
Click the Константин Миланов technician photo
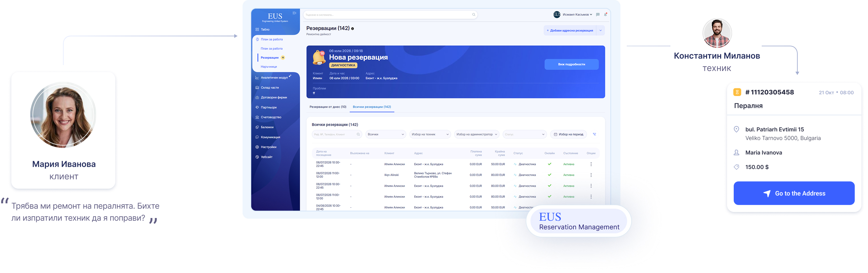[x=717, y=33]
